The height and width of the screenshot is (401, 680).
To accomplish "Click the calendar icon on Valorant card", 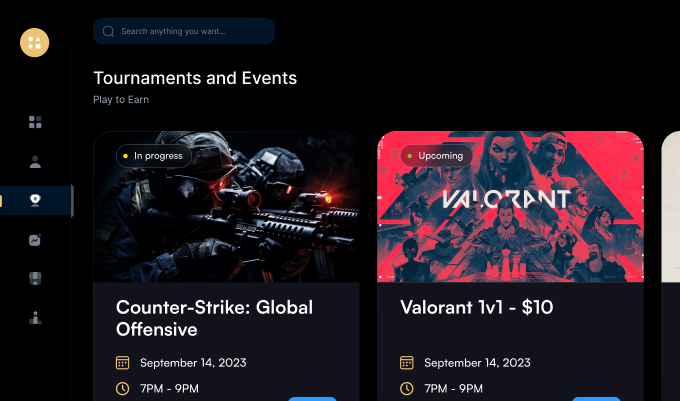I will point(406,362).
